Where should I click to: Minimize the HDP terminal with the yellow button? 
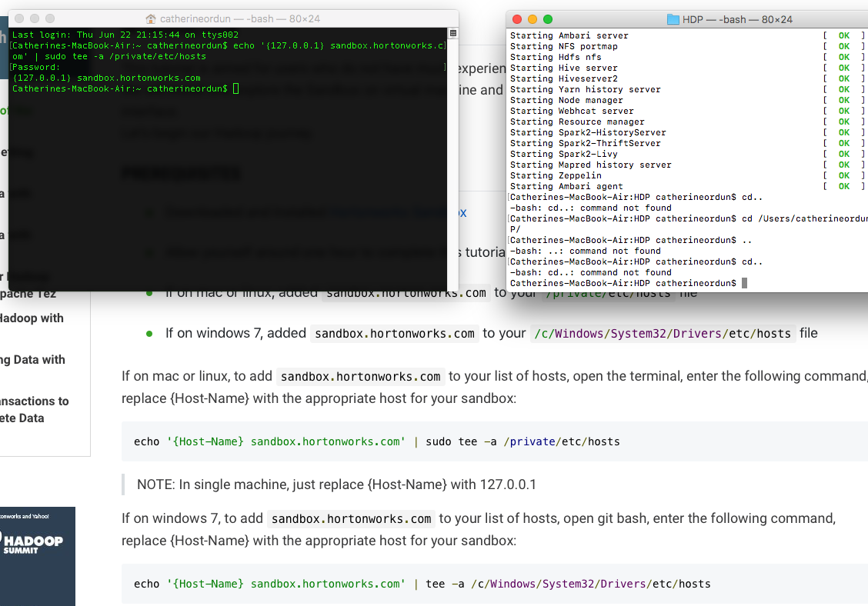tap(532, 19)
